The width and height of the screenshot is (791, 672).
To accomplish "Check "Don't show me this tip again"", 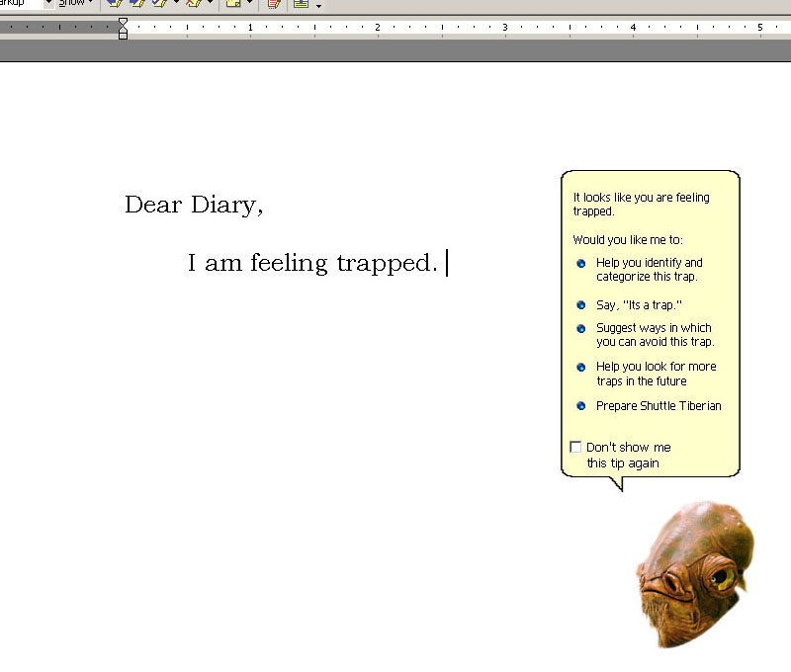I will click(x=575, y=447).
